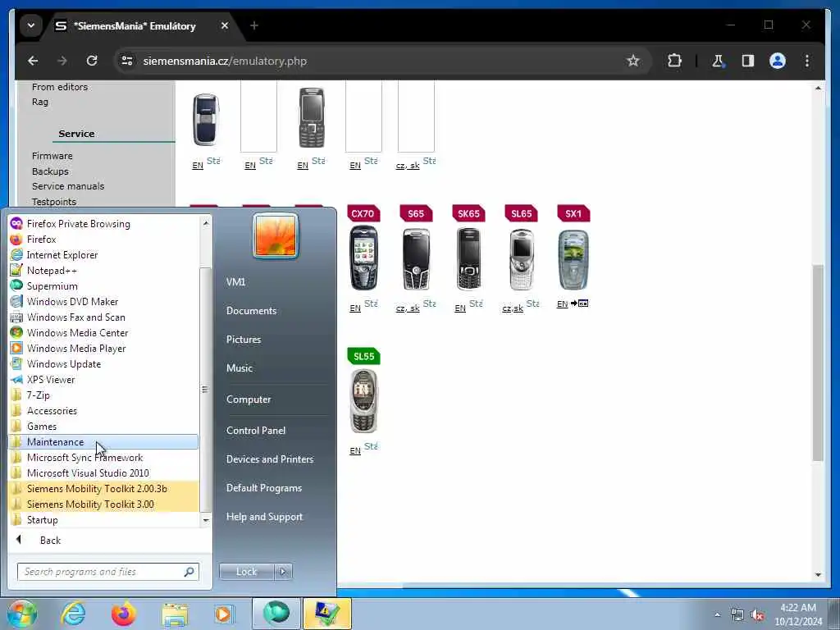Open the tab search dropdown arrow
This screenshot has height=630, width=840.
31,25
